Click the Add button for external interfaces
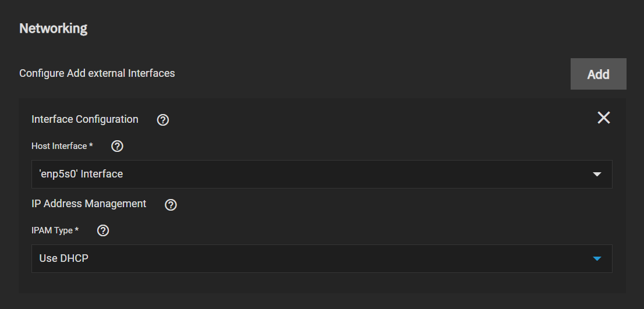The width and height of the screenshot is (644, 309). (599, 74)
